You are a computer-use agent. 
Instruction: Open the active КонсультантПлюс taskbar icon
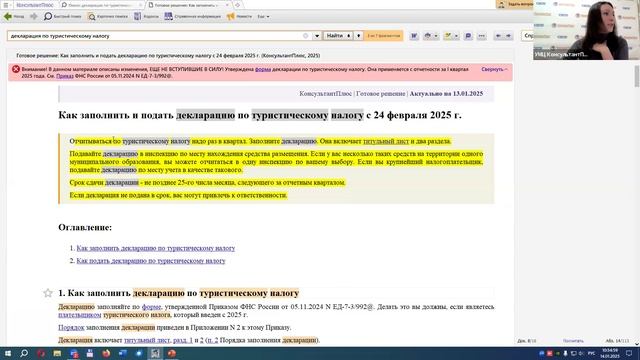tap(155, 353)
